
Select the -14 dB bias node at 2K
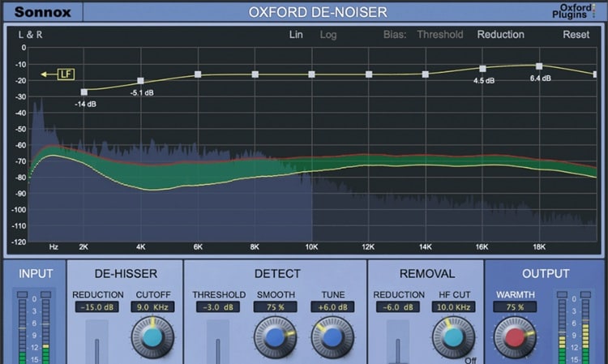point(84,92)
